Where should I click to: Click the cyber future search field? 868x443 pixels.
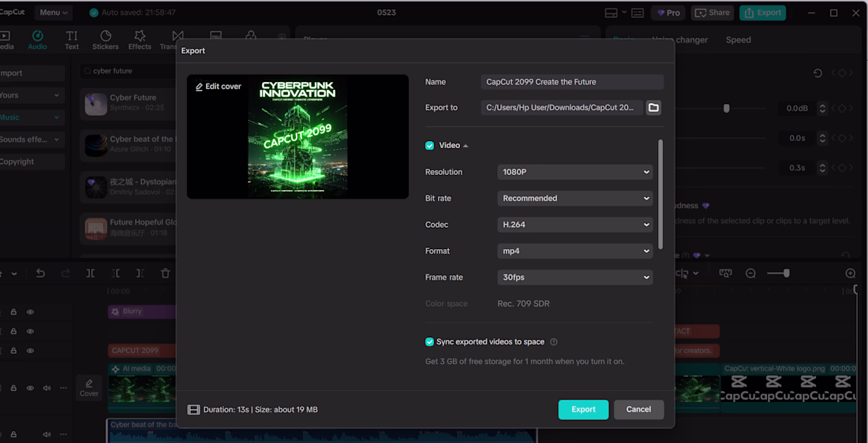tap(129, 71)
